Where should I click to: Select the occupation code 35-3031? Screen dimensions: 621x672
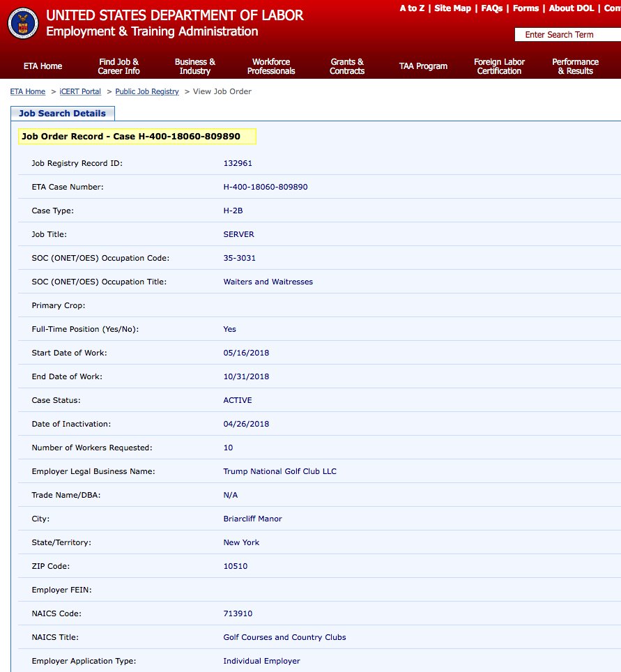click(240, 258)
